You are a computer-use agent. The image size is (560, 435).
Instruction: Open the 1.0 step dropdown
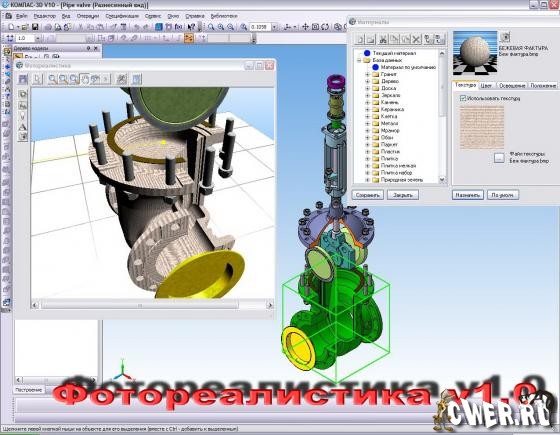coord(38,38)
